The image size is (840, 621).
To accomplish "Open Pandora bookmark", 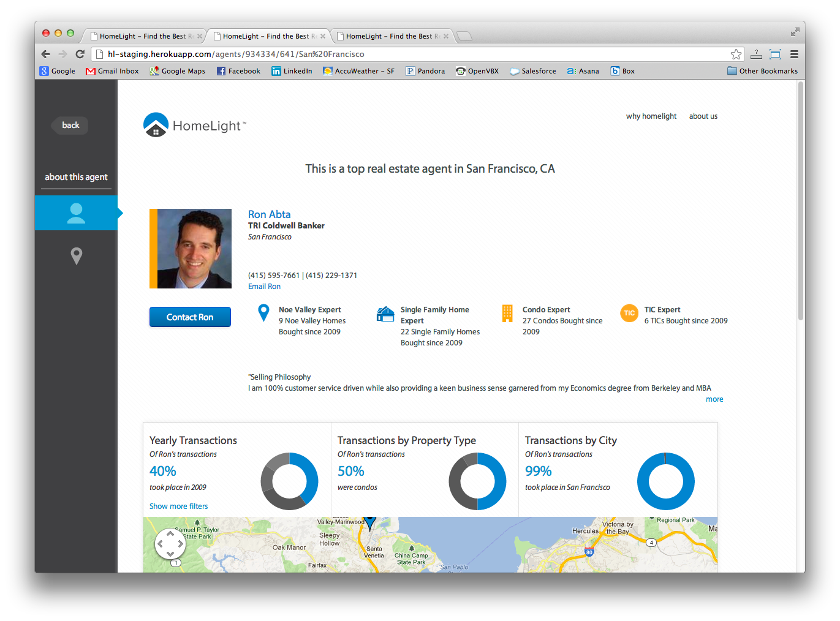I will pyautogui.click(x=425, y=71).
